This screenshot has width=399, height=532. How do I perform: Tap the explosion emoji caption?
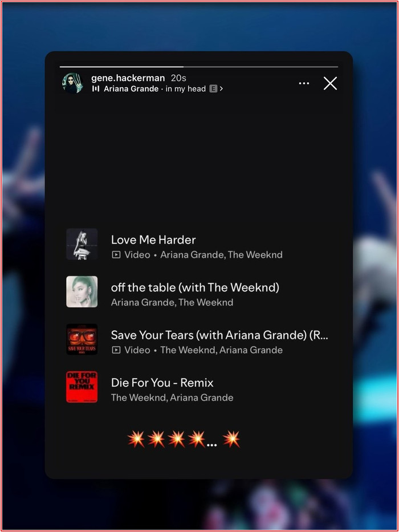tap(184, 440)
